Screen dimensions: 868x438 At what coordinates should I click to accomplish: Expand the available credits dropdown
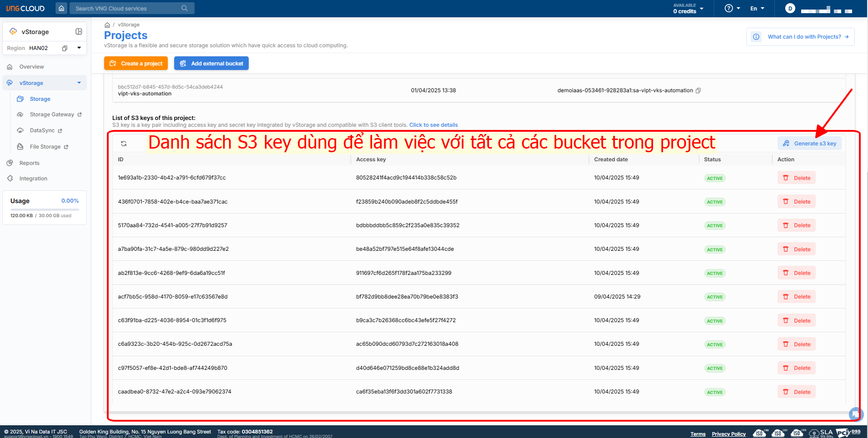pyautogui.click(x=702, y=8)
